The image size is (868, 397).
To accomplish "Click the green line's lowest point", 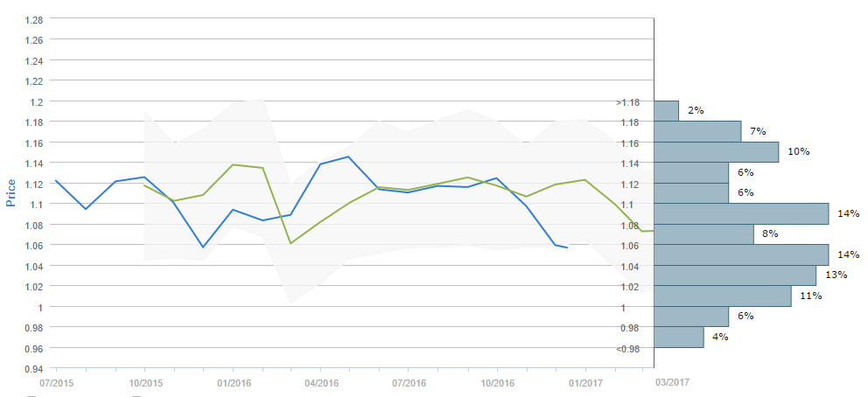I will [290, 243].
